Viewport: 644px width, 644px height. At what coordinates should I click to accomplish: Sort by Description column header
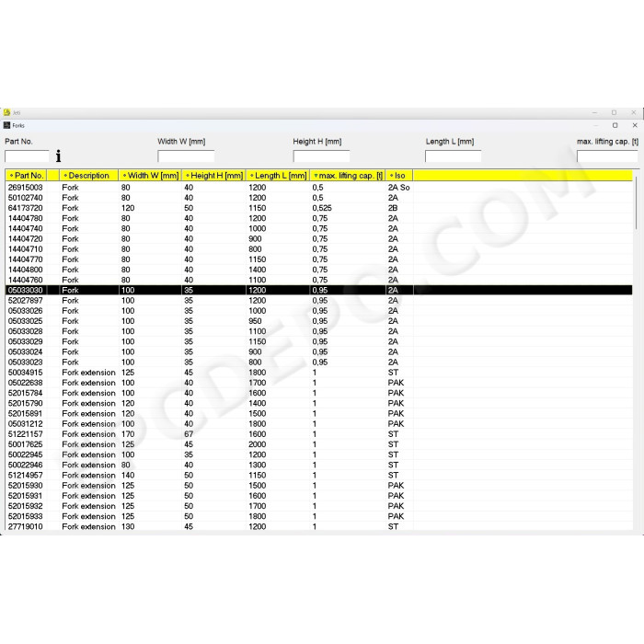tap(88, 176)
